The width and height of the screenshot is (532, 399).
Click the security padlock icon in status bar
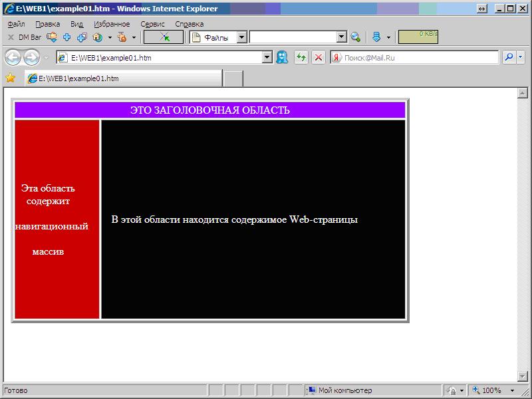click(452, 391)
